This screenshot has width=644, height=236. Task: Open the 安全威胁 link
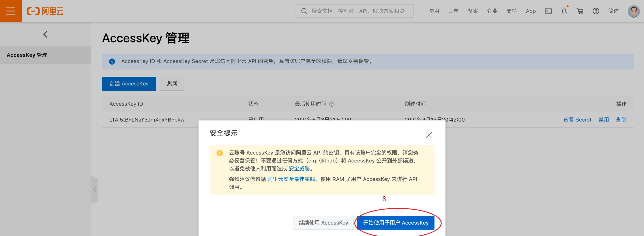299,168
